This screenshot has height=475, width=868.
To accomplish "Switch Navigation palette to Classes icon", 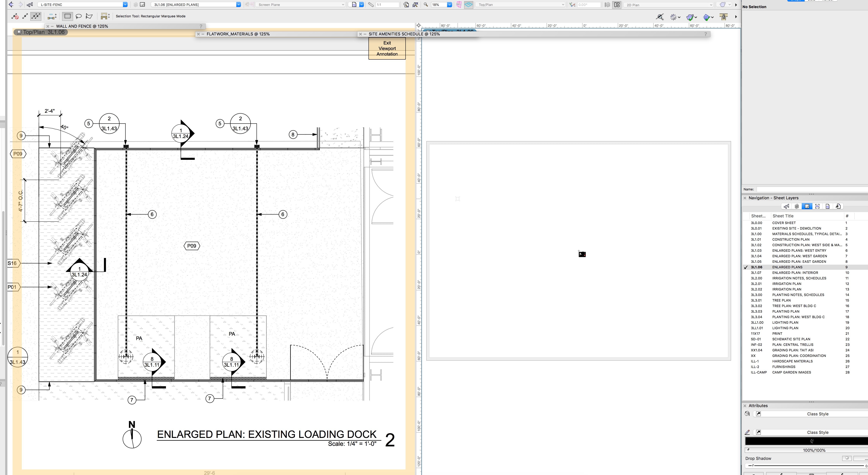I will (786, 206).
